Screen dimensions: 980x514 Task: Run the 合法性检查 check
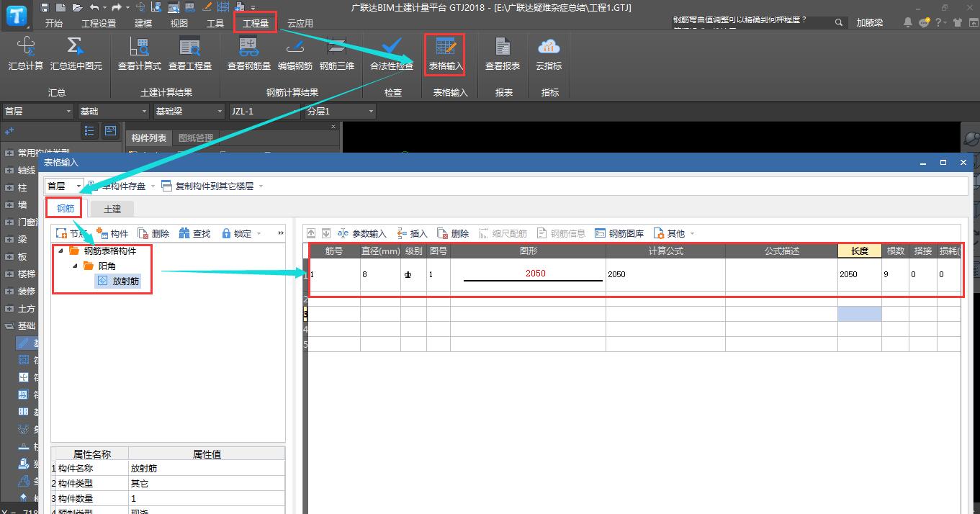[x=392, y=54]
